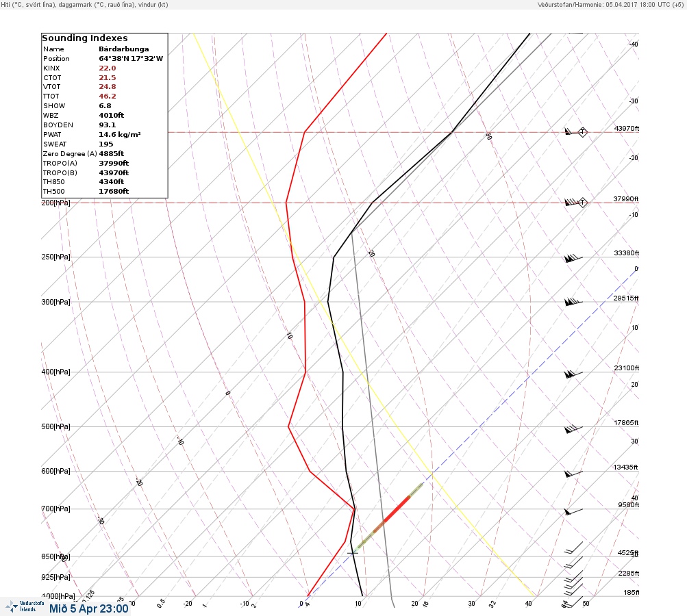This screenshot has width=687, height=616.
Task: Click the 250[hPa] pressure label
Action: (x=55, y=257)
